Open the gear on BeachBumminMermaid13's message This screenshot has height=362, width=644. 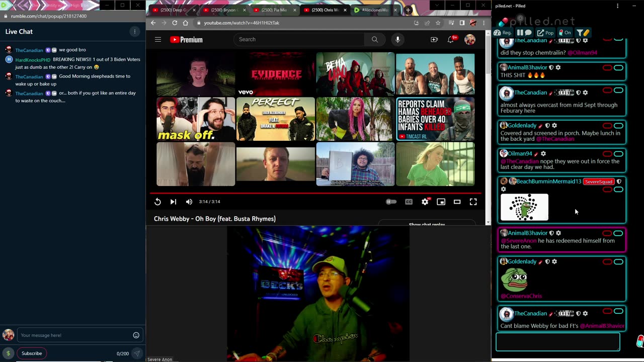point(503,190)
